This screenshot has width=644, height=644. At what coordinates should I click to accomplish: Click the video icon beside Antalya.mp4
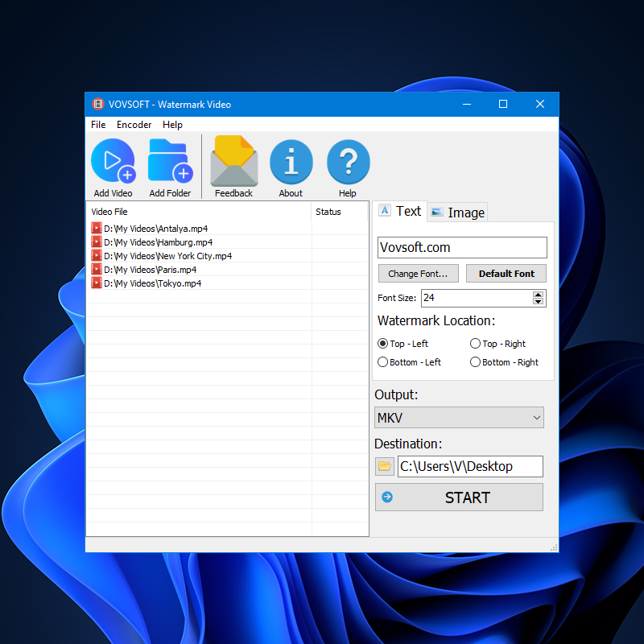(97, 229)
